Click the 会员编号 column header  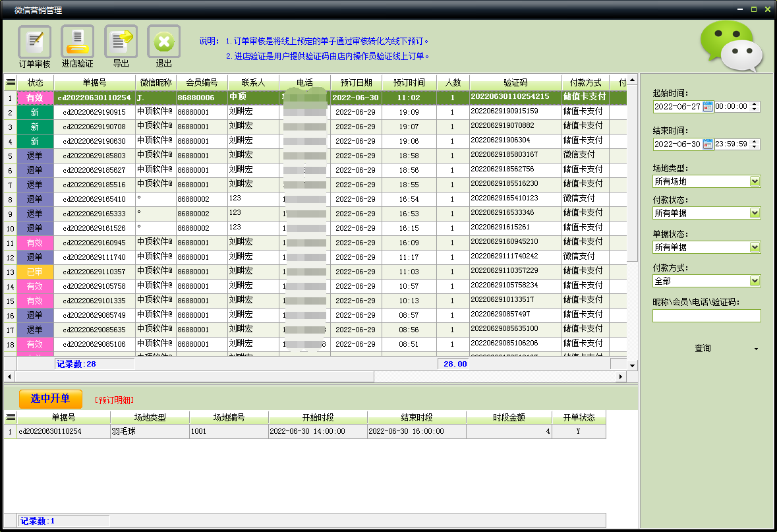coord(202,82)
